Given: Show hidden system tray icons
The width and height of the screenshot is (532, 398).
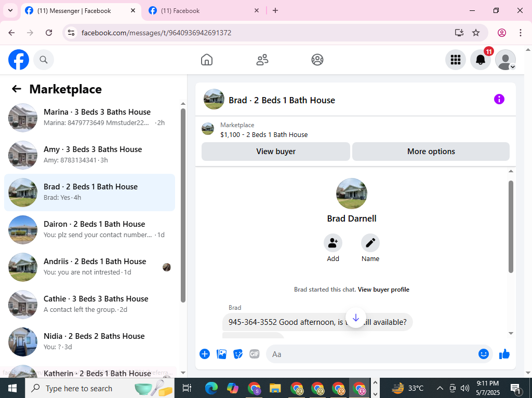Looking at the screenshot, I should pyautogui.click(x=440, y=389).
